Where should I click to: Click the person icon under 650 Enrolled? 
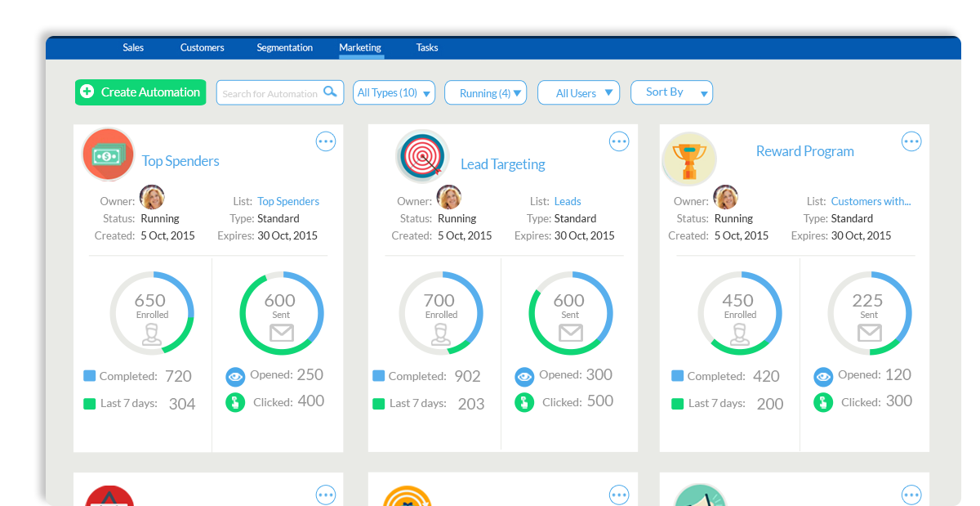point(151,334)
